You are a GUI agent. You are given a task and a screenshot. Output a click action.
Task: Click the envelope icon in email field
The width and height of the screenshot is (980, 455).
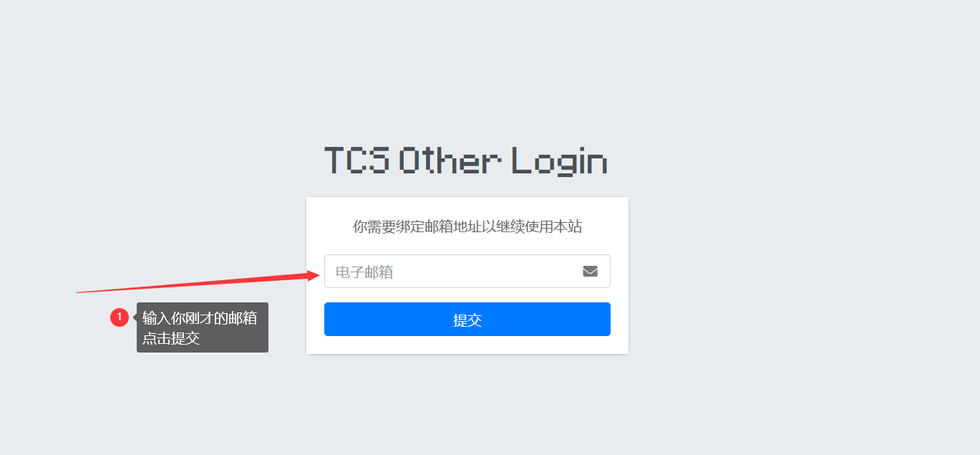tap(590, 272)
